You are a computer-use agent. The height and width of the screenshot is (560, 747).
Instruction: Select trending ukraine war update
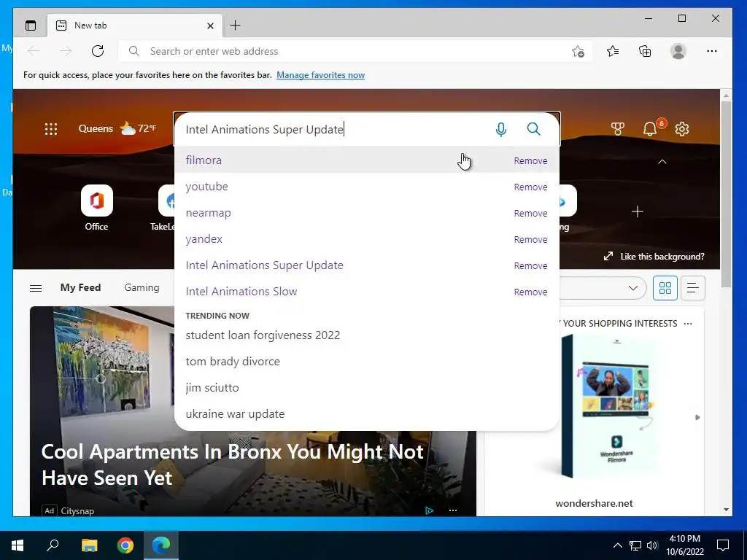[x=367, y=413]
